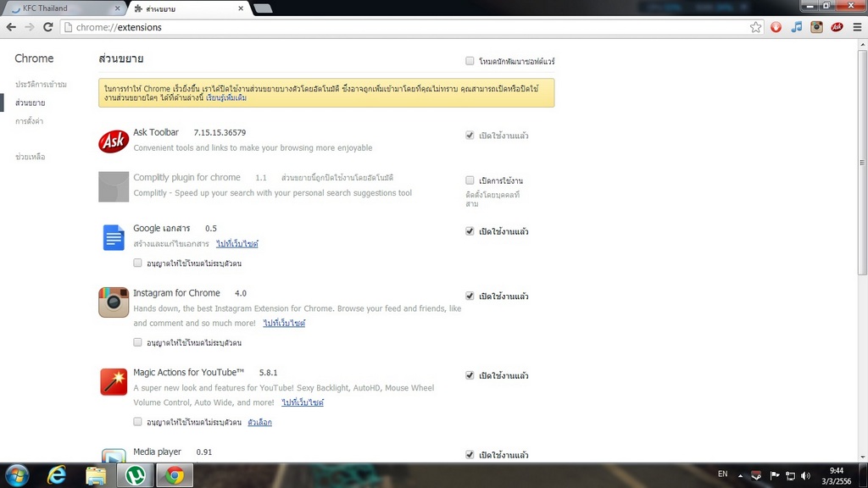Enable the developer mode checkbox
Image resolution: width=868 pixels, height=488 pixels.
pyautogui.click(x=470, y=61)
